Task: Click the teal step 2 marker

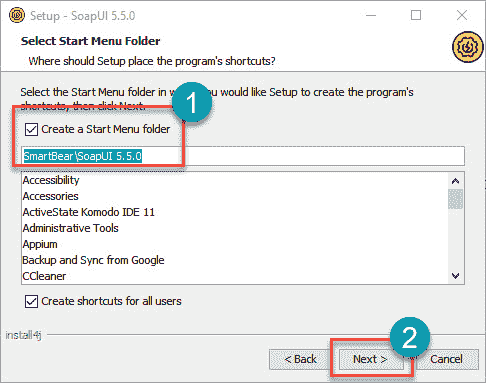Action: coord(410,338)
